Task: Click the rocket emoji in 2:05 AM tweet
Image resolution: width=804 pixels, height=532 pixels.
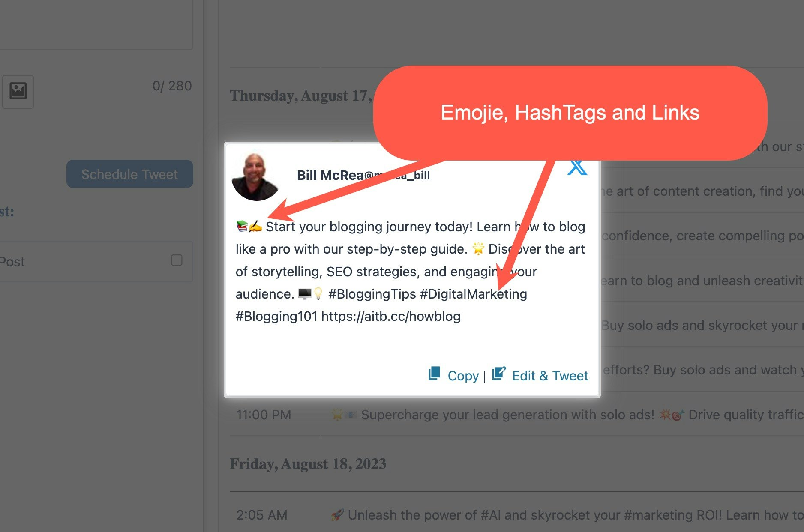Action: pos(337,515)
